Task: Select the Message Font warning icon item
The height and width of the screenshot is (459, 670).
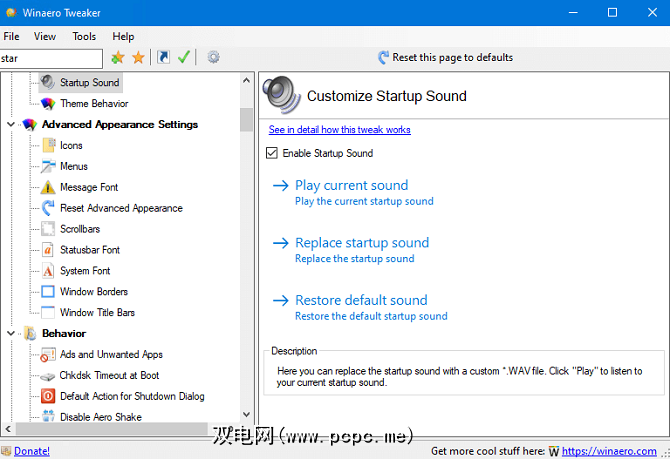Action: (x=49, y=187)
